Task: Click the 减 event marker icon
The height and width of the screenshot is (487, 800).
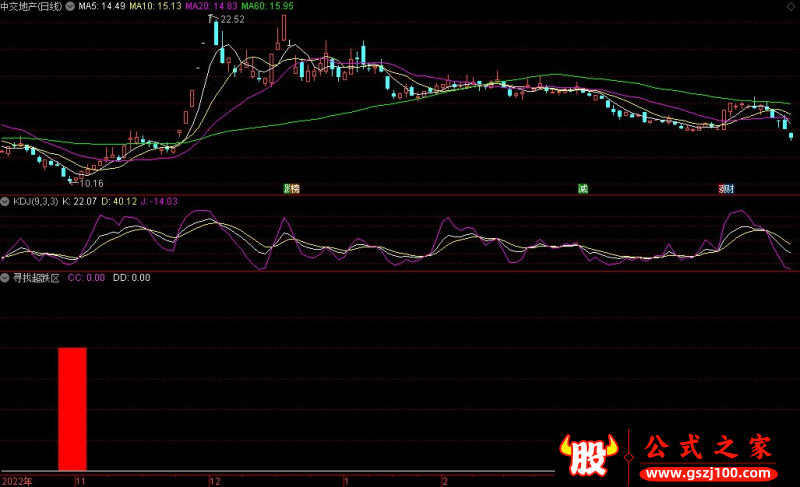Action: pyautogui.click(x=582, y=188)
